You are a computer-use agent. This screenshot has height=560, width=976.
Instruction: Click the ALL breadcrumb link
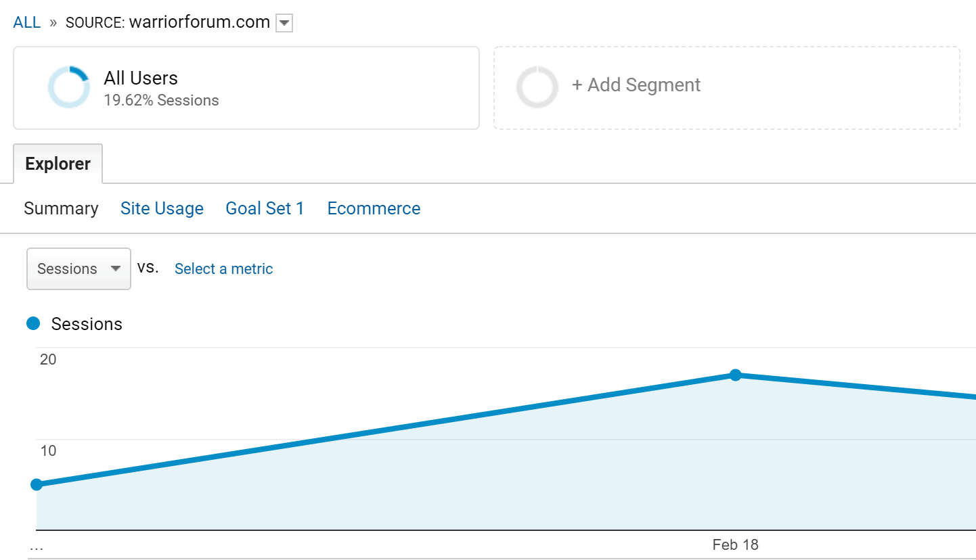26,22
